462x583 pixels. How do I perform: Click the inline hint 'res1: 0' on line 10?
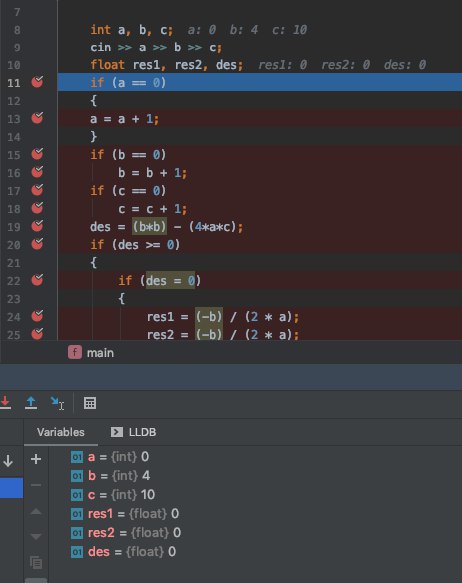pos(282,65)
